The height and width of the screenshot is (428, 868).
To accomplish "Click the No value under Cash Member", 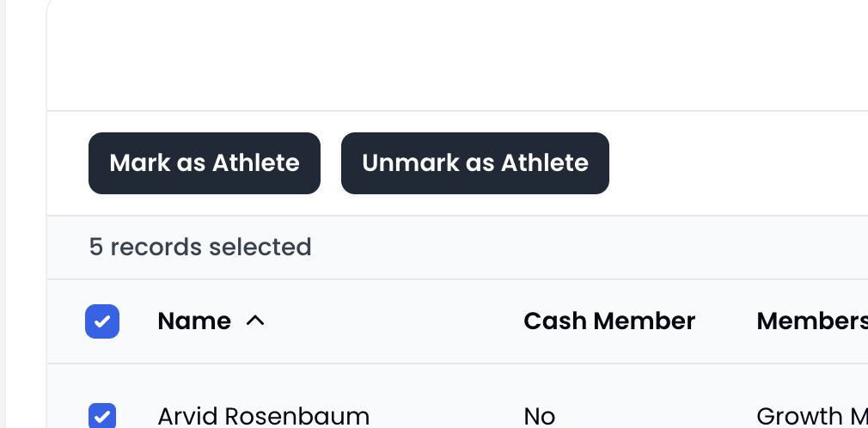I will point(539,416).
